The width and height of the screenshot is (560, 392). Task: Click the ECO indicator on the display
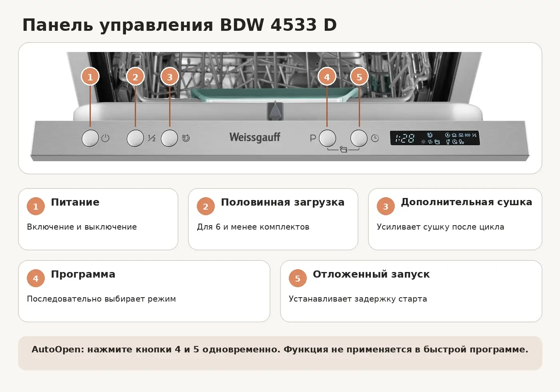(x=468, y=135)
